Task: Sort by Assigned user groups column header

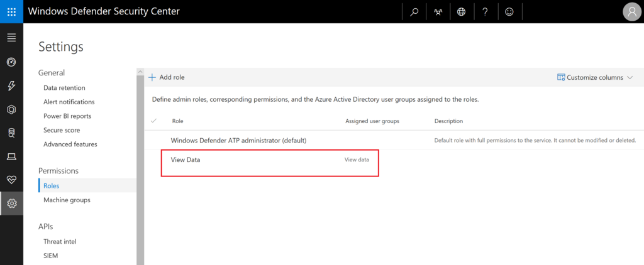Action: coord(372,121)
